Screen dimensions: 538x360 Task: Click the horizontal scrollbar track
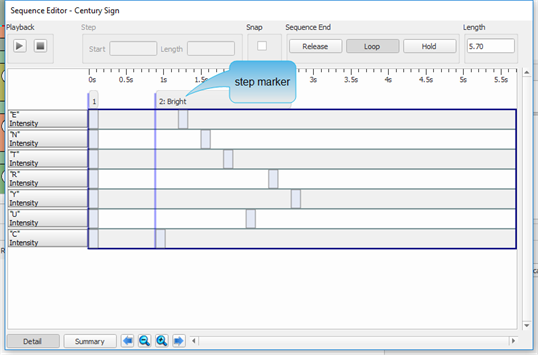(354, 341)
